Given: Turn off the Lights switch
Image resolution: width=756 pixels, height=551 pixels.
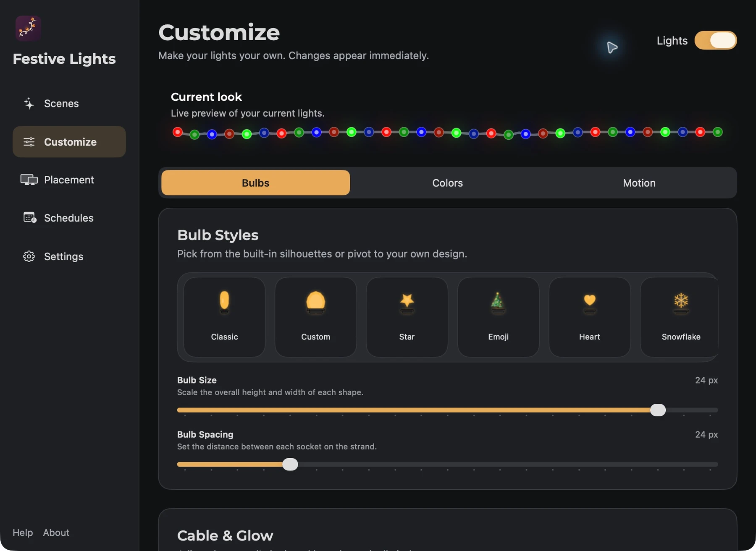Looking at the screenshot, I should 715,40.
